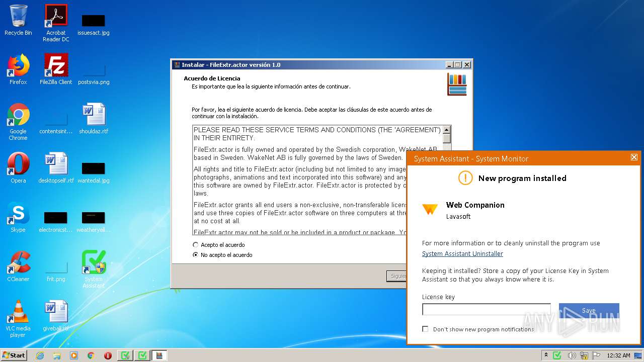Select the issuesact.jpg file on desktop
The height and width of the screenshot is (362, 644).
pyautogui.click(x=94, y=25)
